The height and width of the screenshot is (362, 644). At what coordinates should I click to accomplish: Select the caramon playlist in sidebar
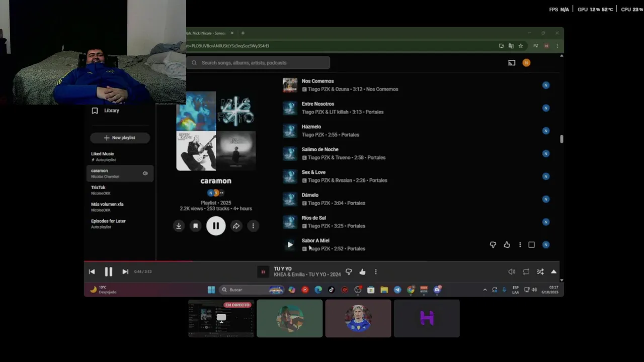click(120, 173)
